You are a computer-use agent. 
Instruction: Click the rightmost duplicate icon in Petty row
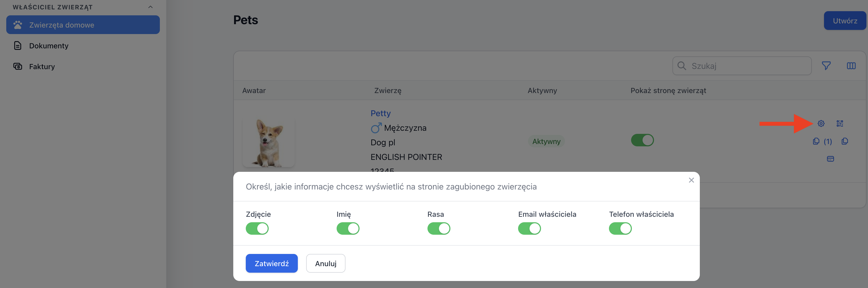point(845,141)
